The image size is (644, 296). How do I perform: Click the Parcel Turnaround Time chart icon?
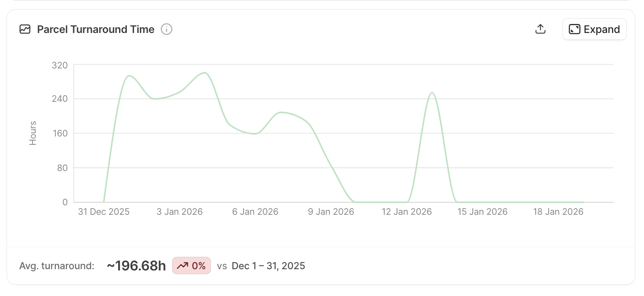25,29
